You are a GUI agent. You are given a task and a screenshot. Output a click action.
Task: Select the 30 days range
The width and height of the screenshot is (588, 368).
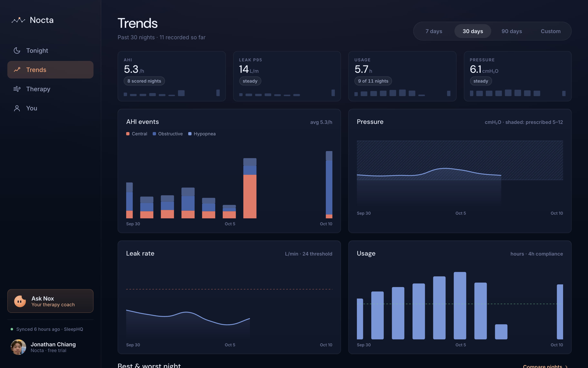pos(473,31)
